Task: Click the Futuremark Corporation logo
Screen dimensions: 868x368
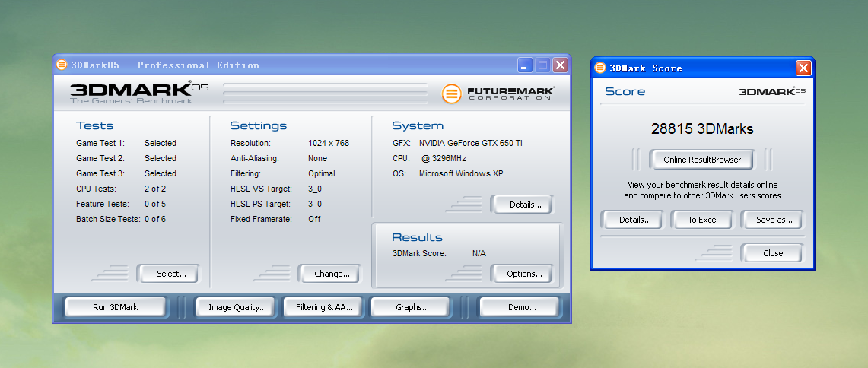Action: coord(499,94)
